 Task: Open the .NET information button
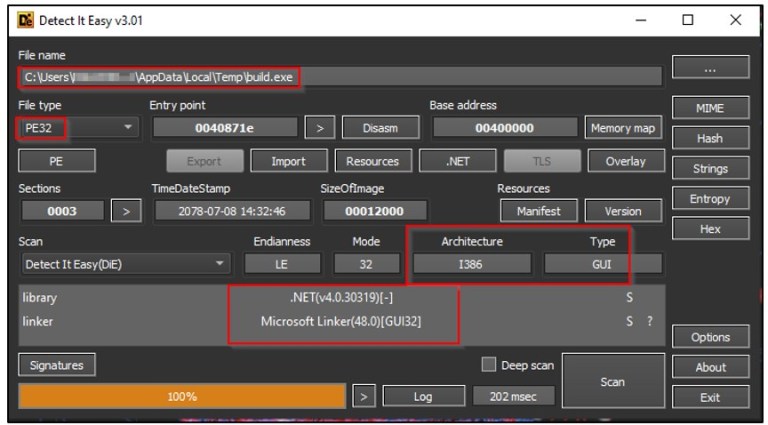(456, 161)
